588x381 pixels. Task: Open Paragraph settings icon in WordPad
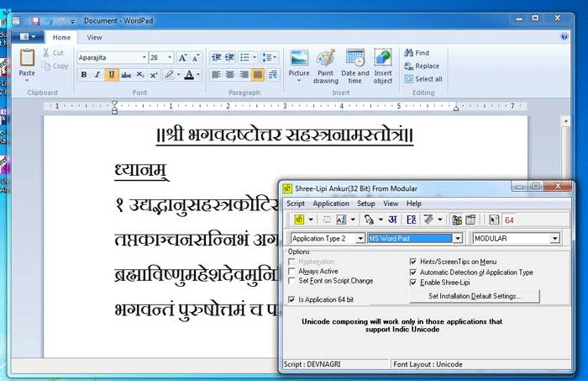273,75
